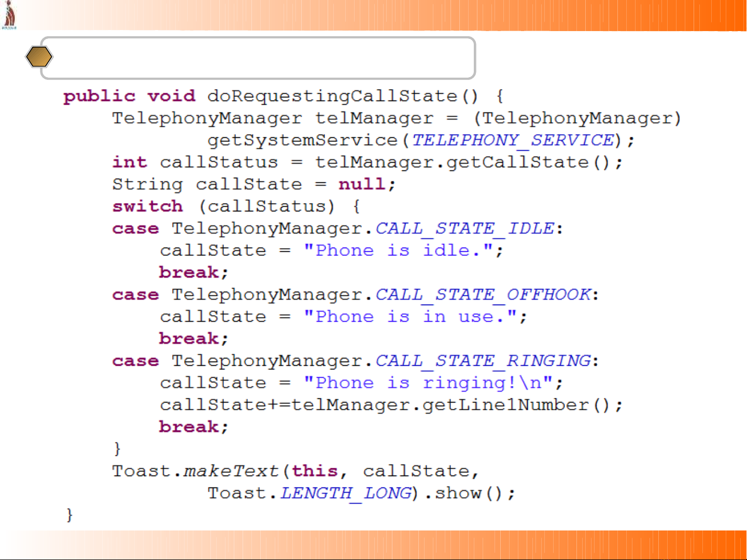Select the TELEPHONY_SERVICE constant

point(513,140)
